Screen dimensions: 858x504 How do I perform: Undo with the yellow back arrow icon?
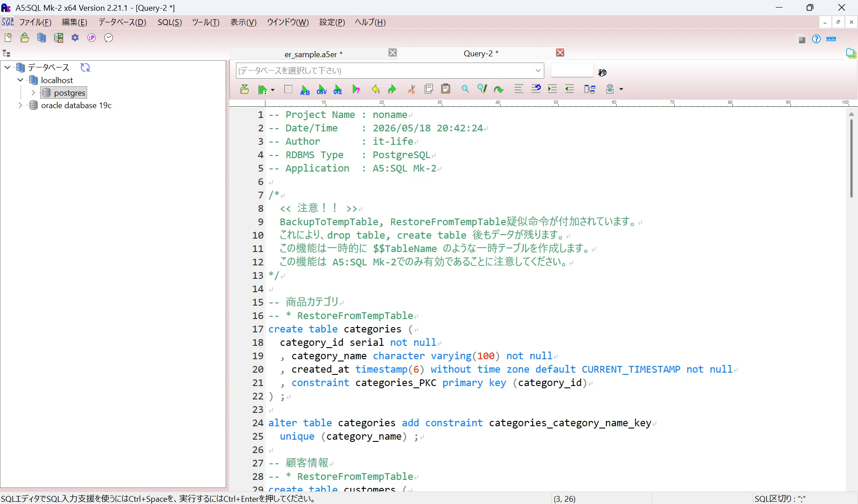pyautogui.click(x=375, y=89)
